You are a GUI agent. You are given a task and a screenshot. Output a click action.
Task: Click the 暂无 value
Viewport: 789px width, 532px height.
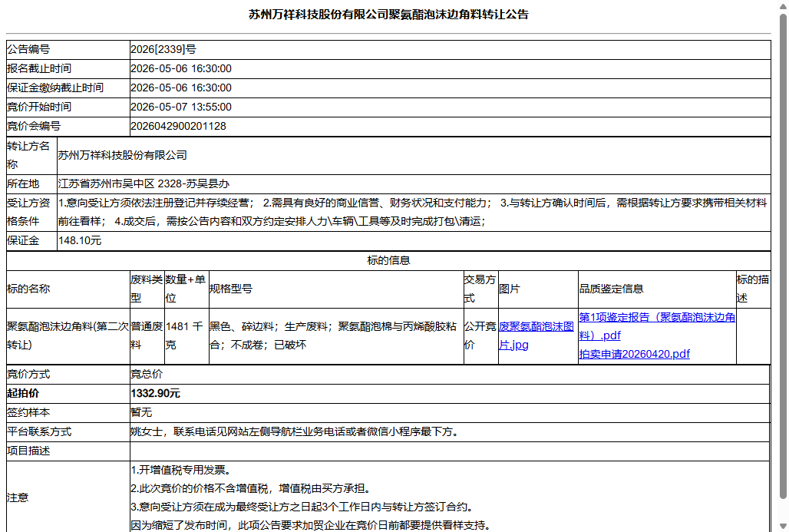tap(141, 412)
